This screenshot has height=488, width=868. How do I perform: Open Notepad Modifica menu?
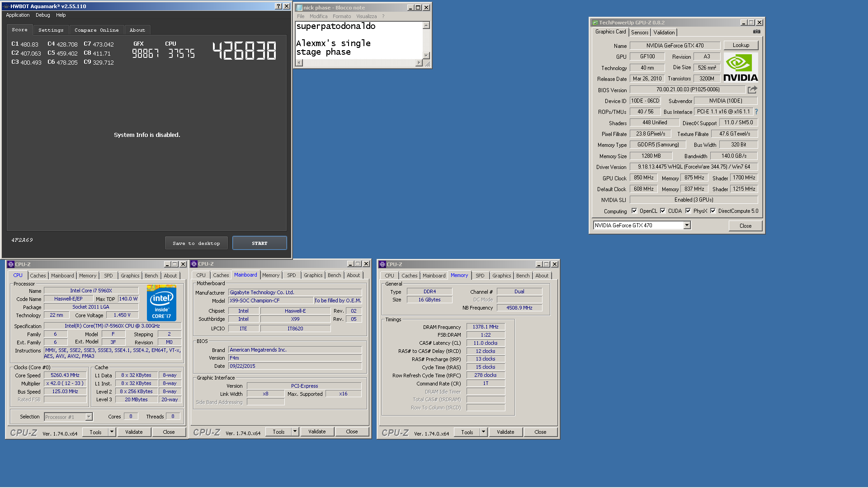pos(318,16)
